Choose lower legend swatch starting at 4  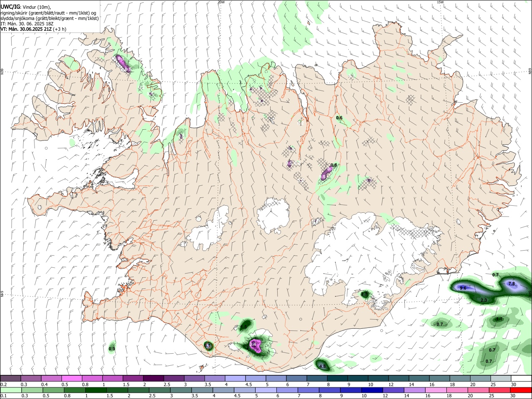tap(223, 390)
